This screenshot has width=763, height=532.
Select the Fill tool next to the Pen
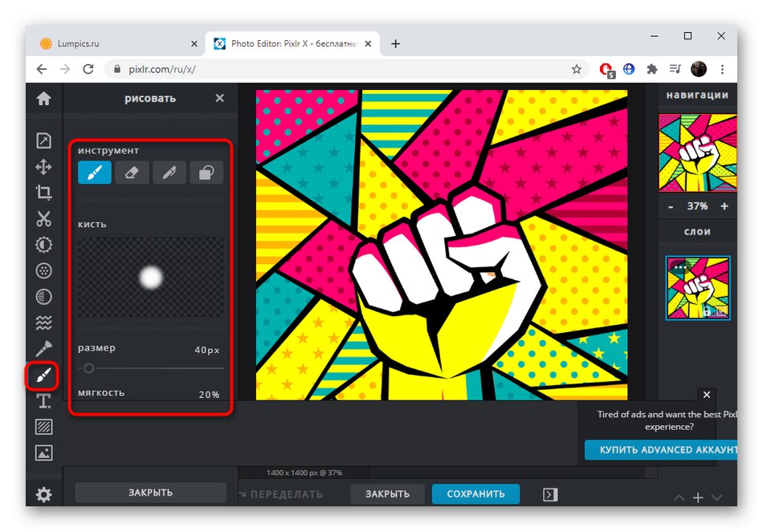click(206, 172)
